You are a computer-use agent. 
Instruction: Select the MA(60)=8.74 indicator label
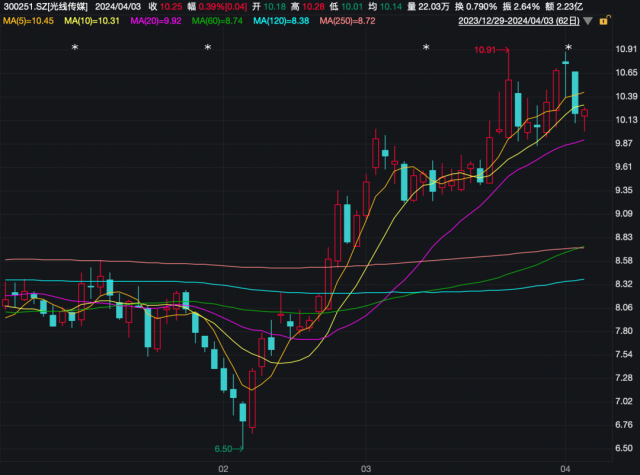217,21
